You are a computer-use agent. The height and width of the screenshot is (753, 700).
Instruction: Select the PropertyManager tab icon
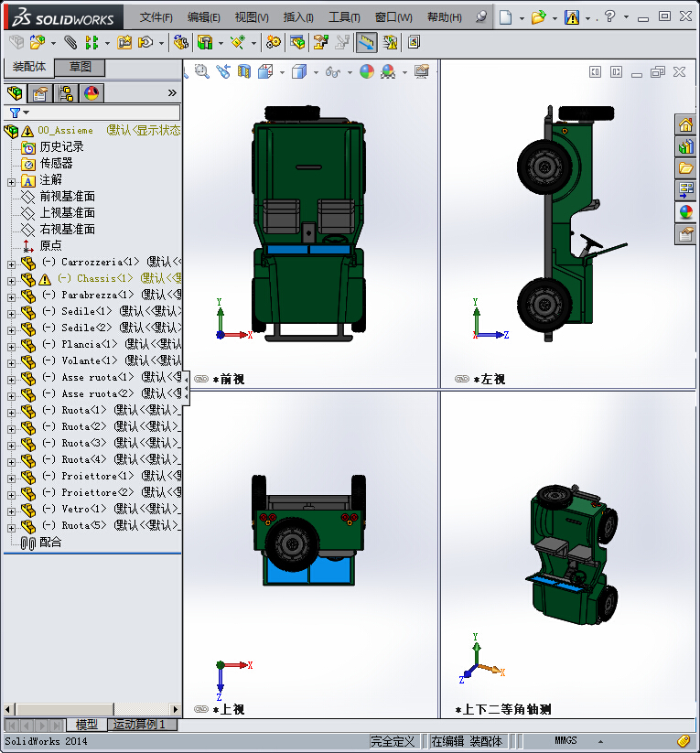tap(40, 92)
